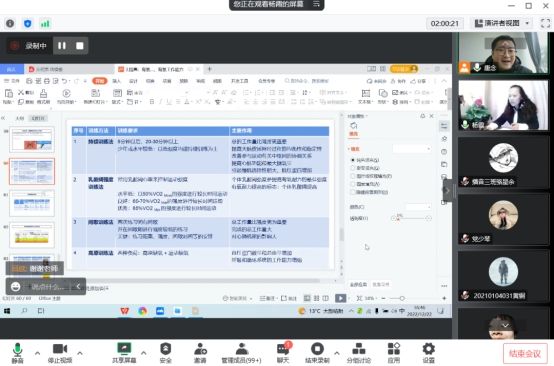Open the Insert (插入) ribbon tab

pyautogui.click(x=116, y=81)
